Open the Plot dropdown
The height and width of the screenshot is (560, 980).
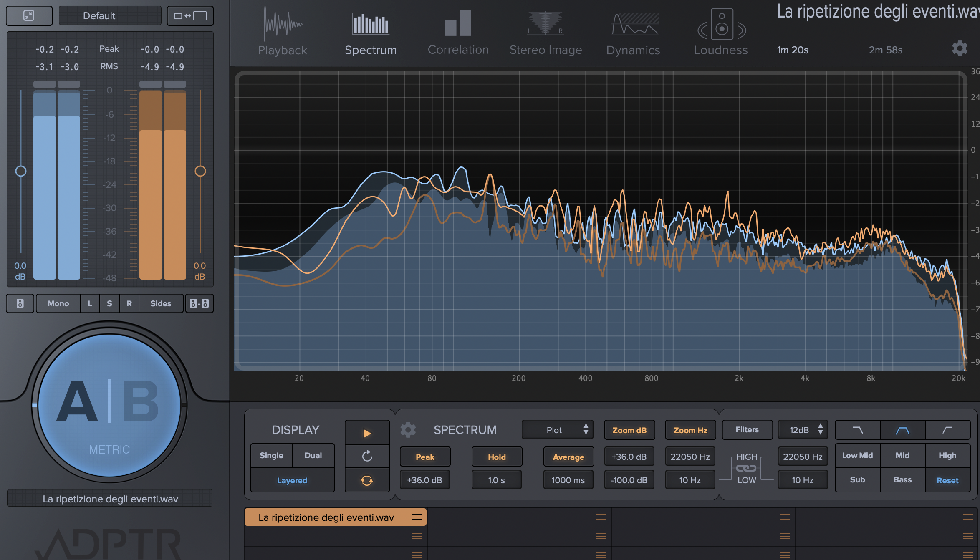click(x=557, y=430)
